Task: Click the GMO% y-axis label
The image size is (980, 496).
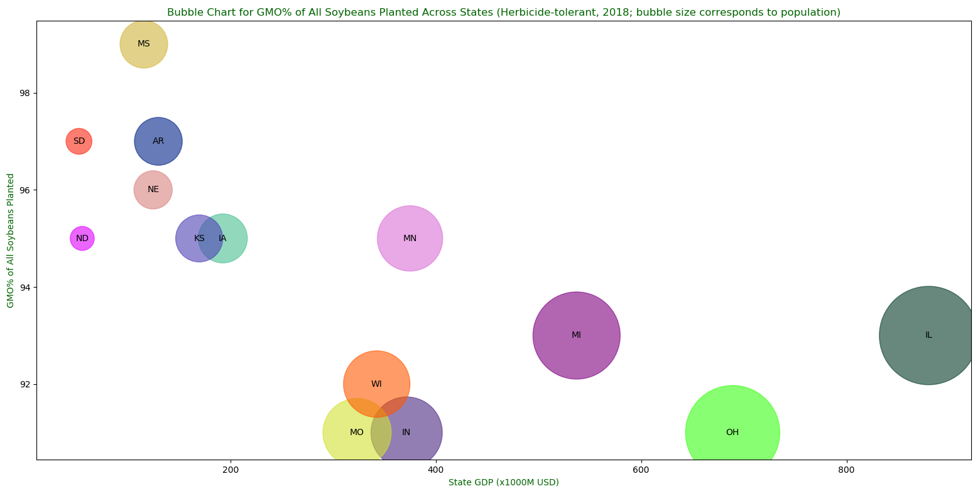Action: pyautogui.click(x=11, y=240)
